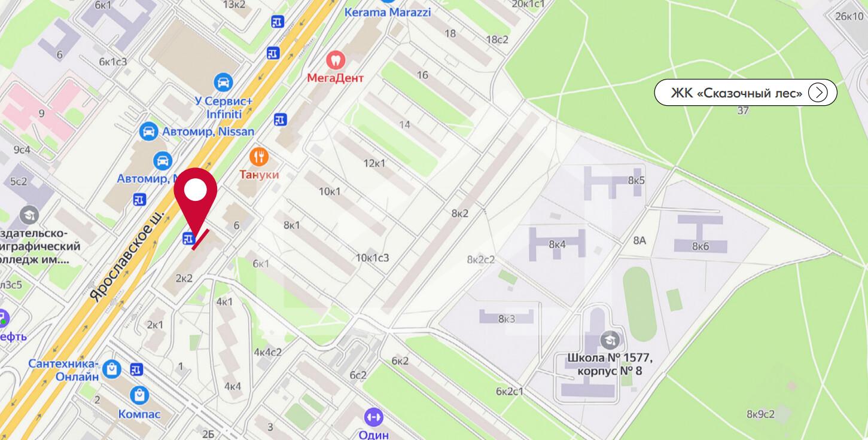Open the МегаДент dental clinic icon
The image size is (868, 440).
tap(335, 59)
